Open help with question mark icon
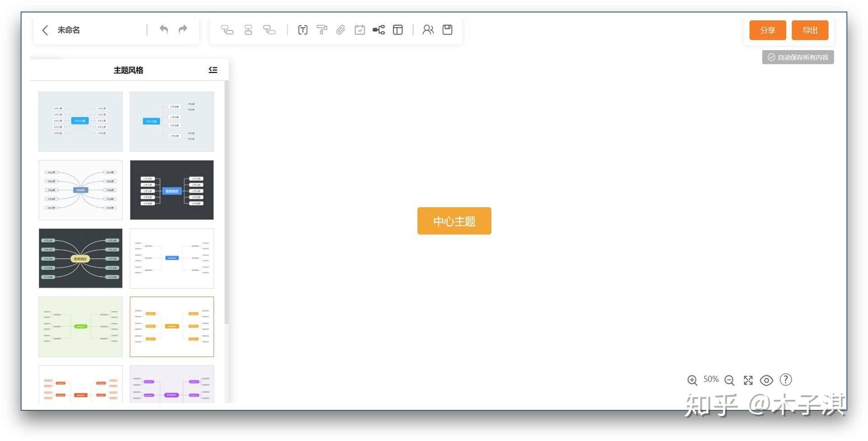 [786, 379]
